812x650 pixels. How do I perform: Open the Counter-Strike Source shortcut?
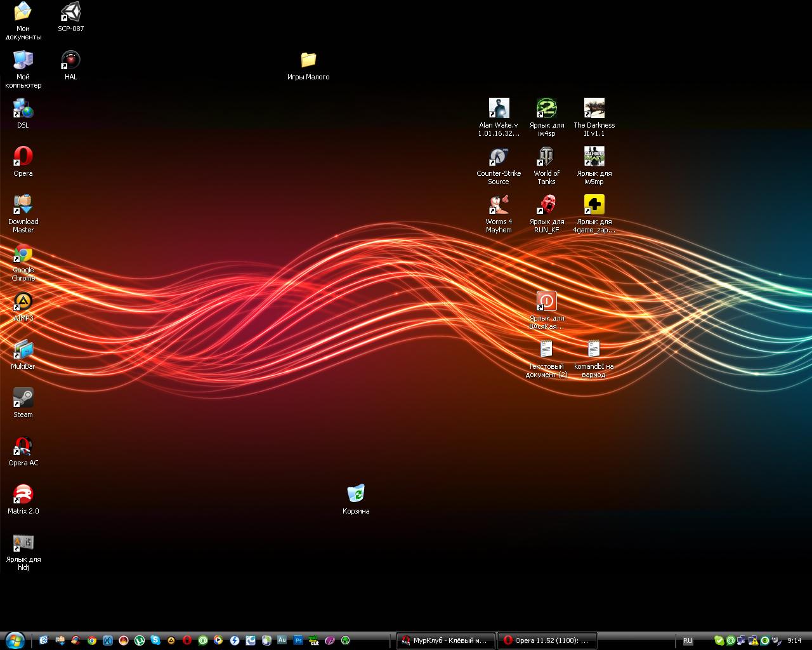click(499, 157)
